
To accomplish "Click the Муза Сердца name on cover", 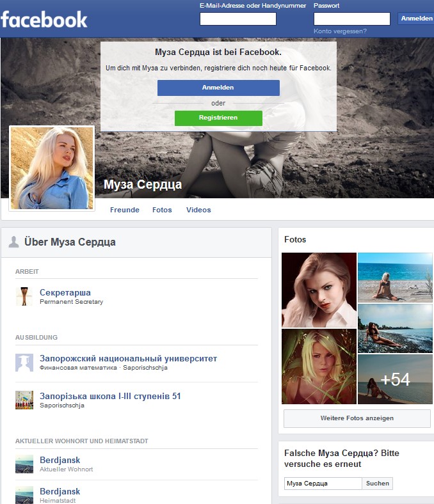I will point(143,184).
